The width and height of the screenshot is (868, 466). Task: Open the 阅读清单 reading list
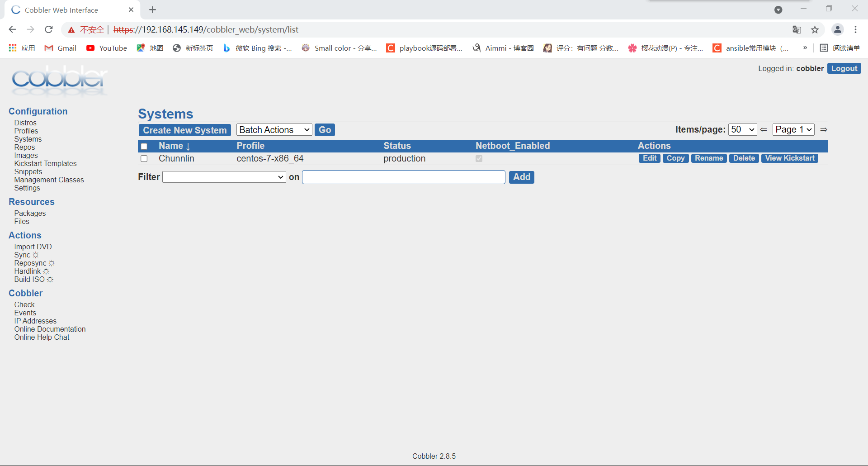[x=840, y=48]
